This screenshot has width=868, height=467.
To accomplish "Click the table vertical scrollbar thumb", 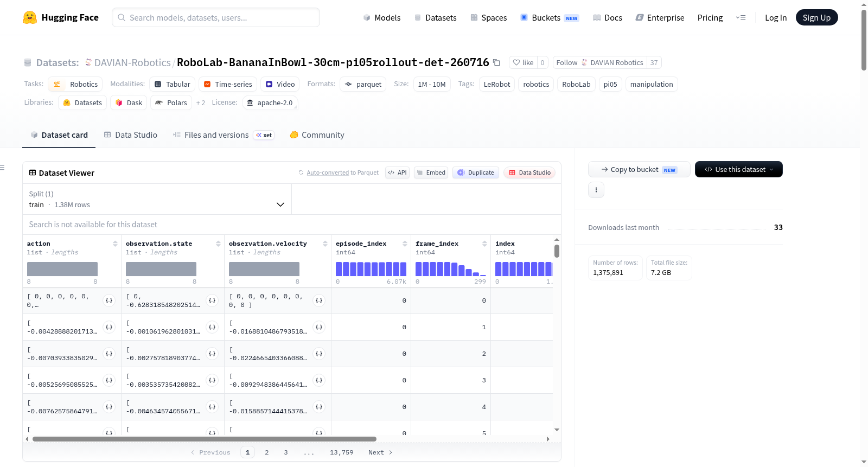I will (557, 251).
